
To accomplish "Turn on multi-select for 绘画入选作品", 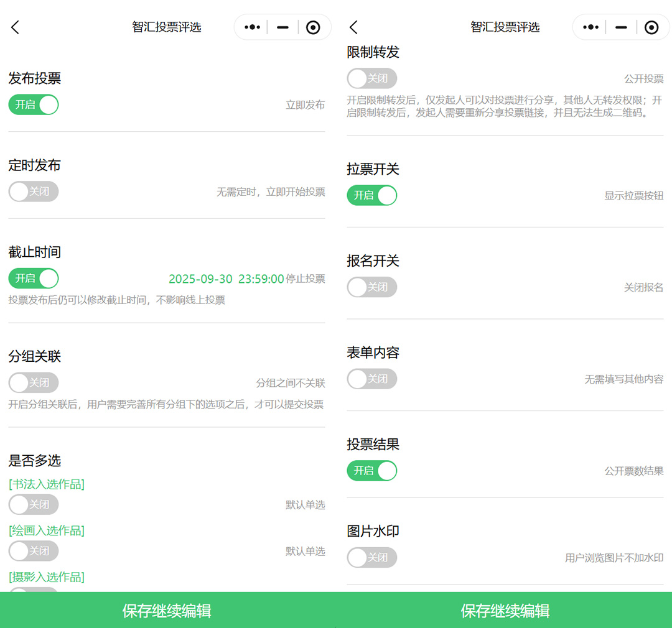I will (34, 551).
